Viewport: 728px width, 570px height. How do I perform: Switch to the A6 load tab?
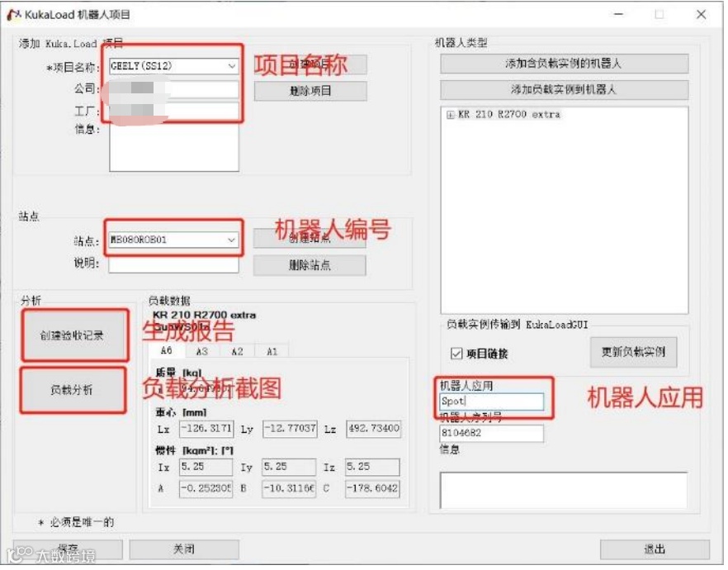point(166,350)
